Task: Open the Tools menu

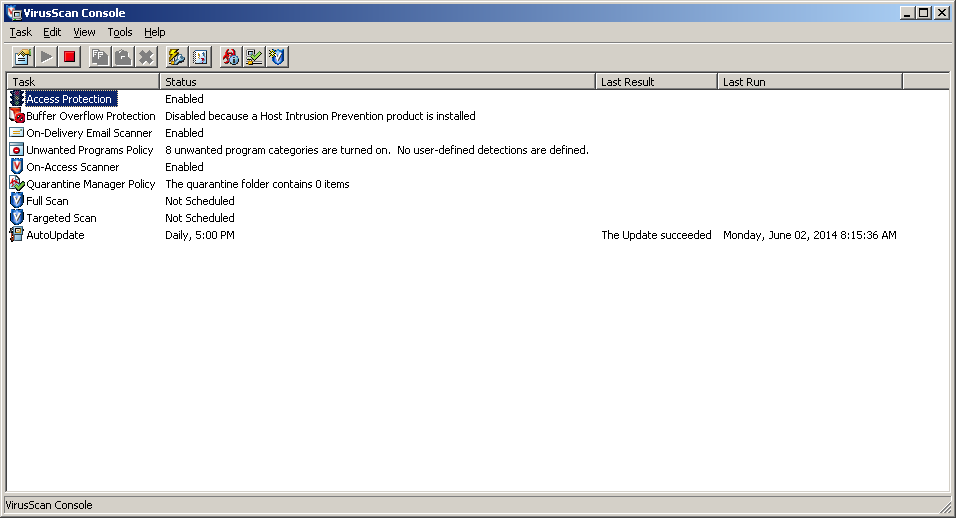Action: (x=119, y=32)
